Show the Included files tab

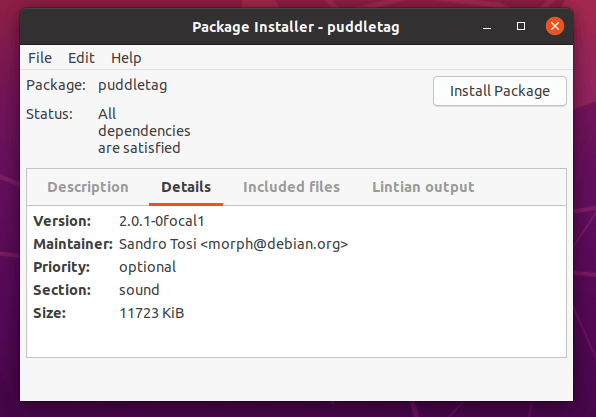pos(291,187)
